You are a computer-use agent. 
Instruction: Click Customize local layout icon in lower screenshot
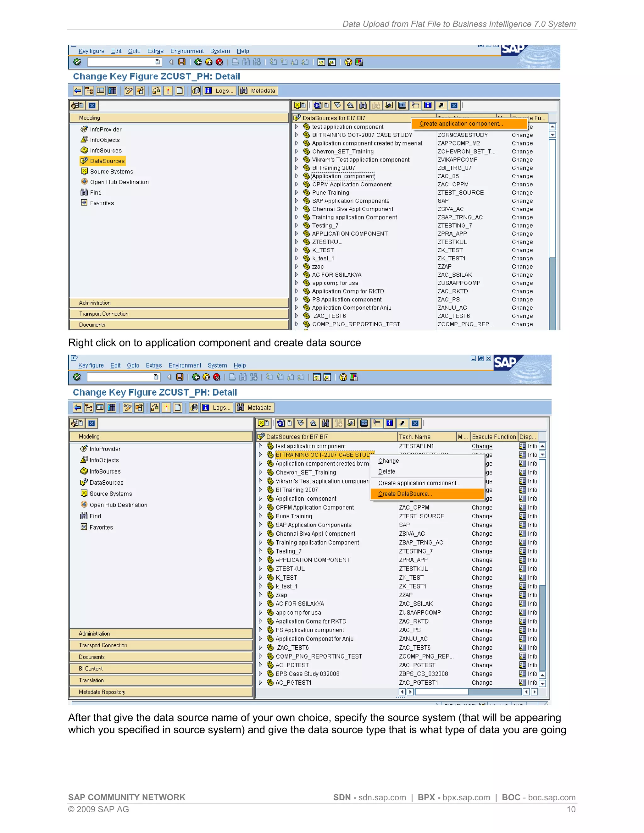point(354,377)
